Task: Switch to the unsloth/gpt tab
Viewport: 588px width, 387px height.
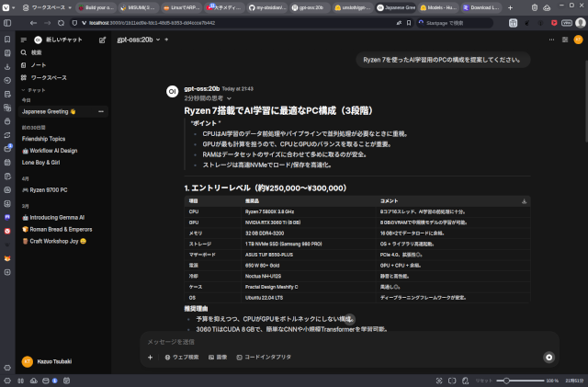Action: (353, 7)
